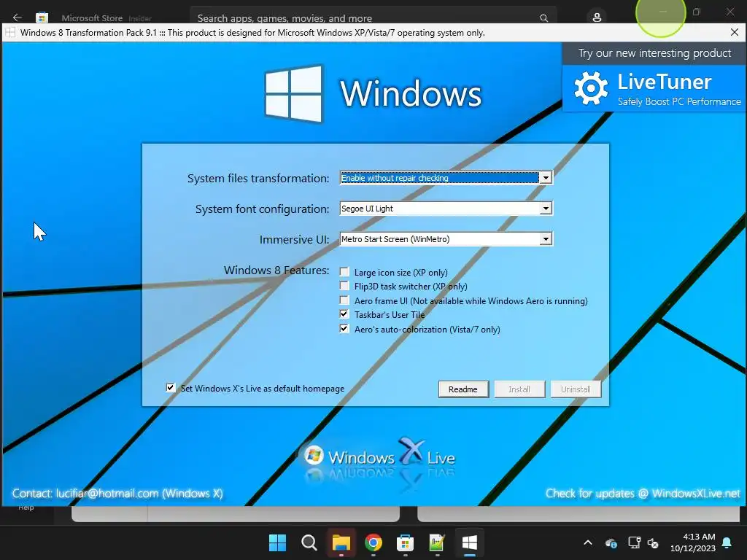The height and width of the screenshot is (560, 747).
Task: Click 'Try our new interesting product' banner
Action: pos(654,53)
